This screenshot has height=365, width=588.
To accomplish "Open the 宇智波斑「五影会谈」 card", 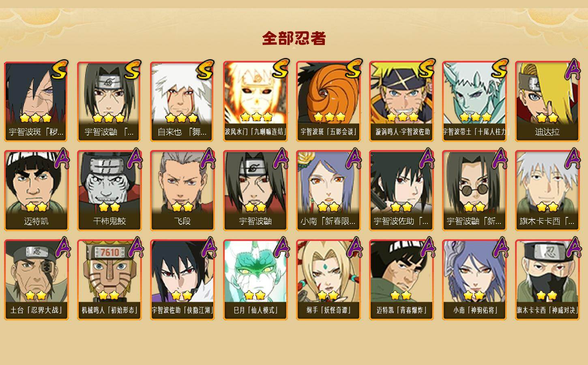I will point(328,101).
